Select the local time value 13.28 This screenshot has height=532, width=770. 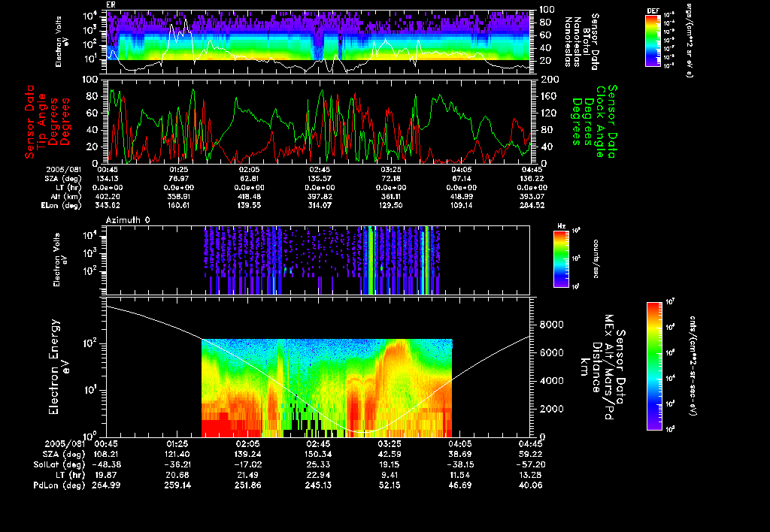click(x=530, y=475)
